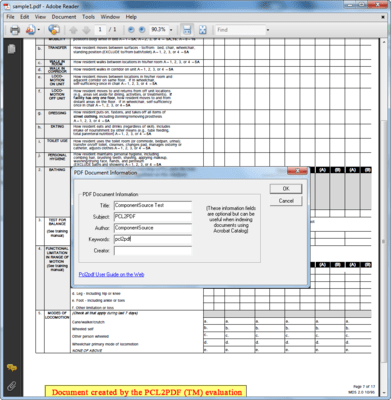Click the Collaborate globe icon in the toolbar

pos(54,30)
